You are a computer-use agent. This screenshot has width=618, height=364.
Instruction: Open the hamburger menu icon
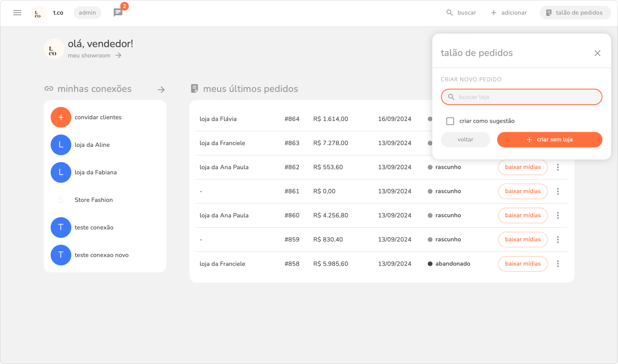tap(17, 13)
